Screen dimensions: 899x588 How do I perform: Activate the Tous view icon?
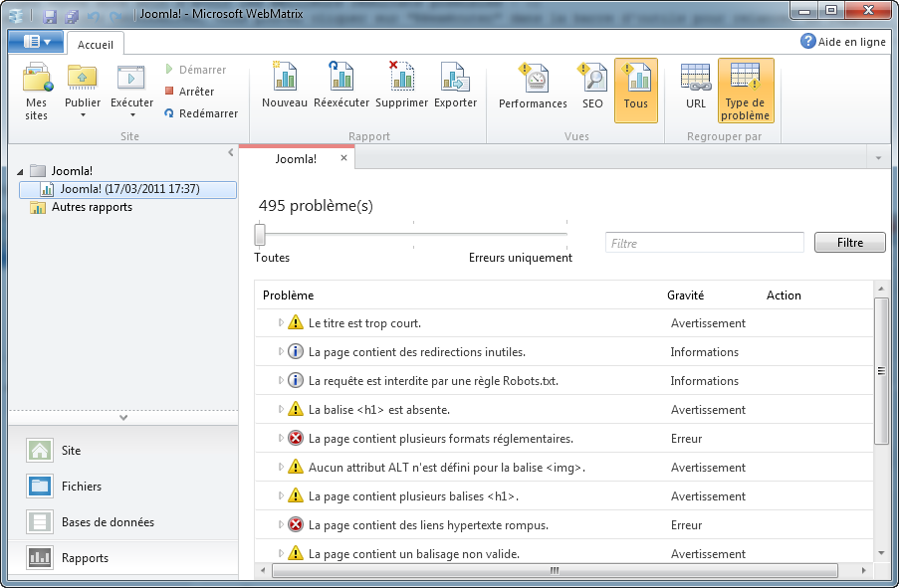[636, 88]
